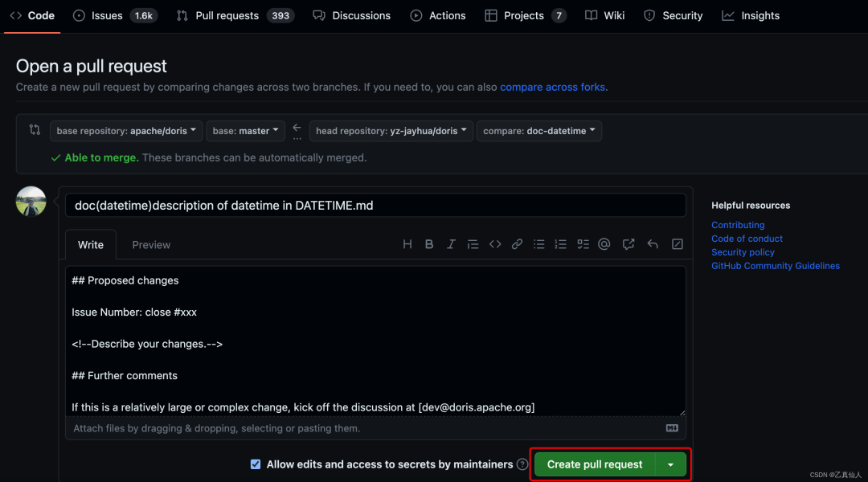Insert a heading with the H icon

pos(407,244)
